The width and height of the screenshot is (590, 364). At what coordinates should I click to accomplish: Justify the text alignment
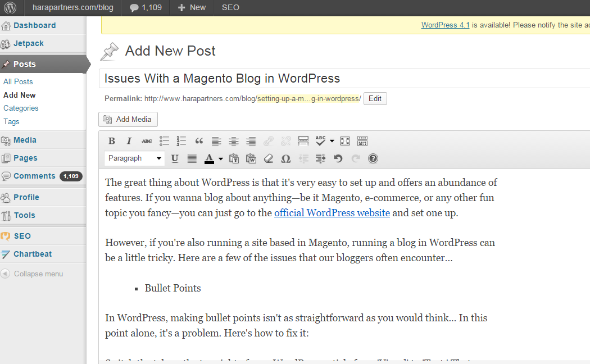click(192, 158)
